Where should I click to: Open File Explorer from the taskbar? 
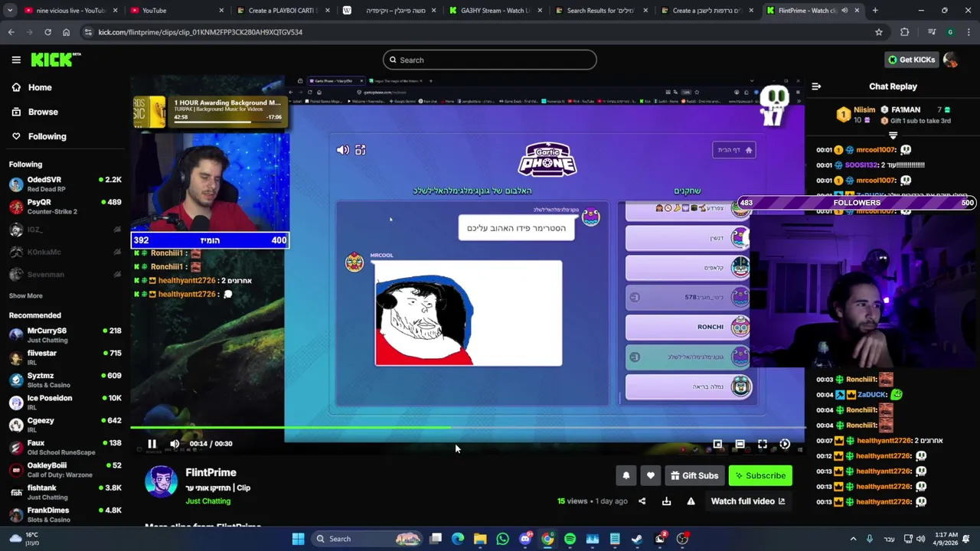480,539
